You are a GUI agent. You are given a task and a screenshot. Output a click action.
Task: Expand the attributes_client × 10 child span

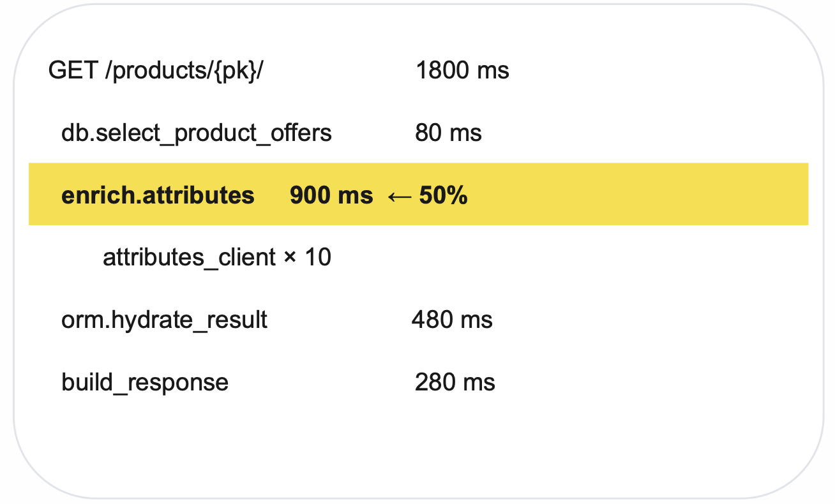coord(217,258)
